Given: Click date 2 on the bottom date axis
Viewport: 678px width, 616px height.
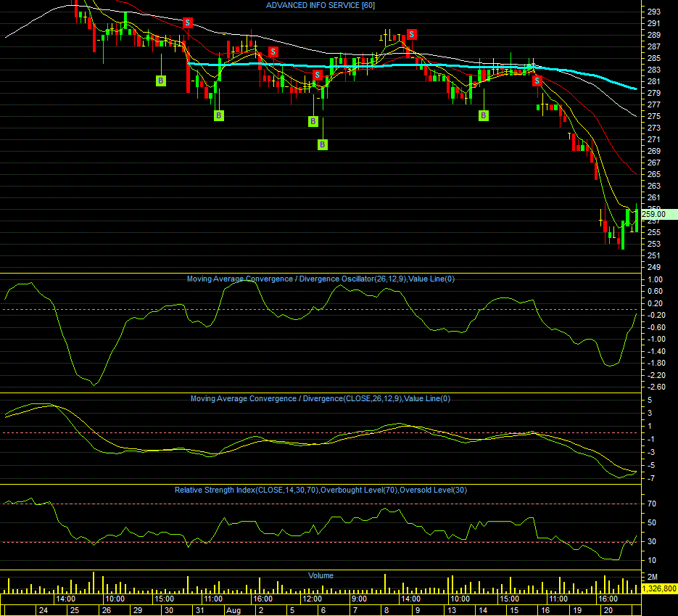Looking at the screenshot, I should (261, 610).
